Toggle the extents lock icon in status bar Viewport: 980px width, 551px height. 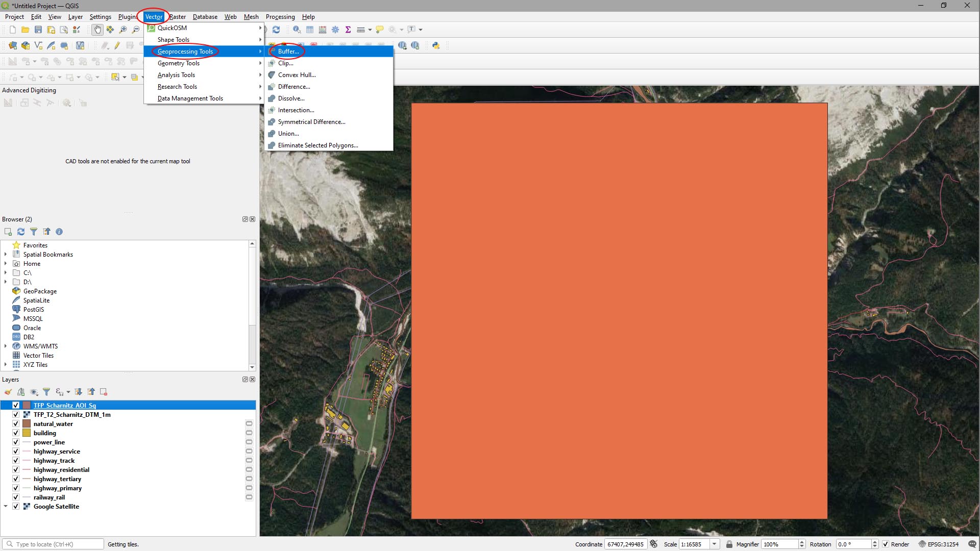tap(654, 544)
